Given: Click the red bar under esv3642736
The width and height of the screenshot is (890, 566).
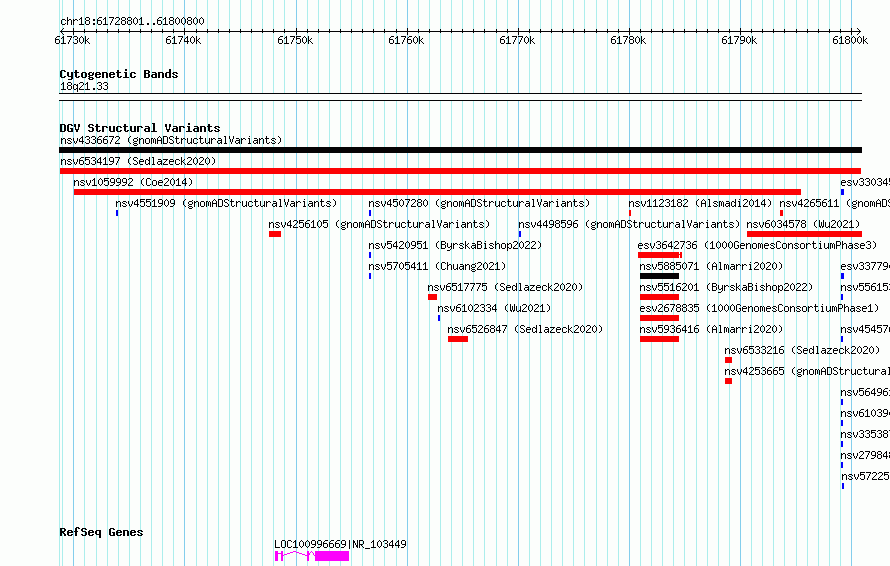Looking at the screenshot, I should (660, 255).
